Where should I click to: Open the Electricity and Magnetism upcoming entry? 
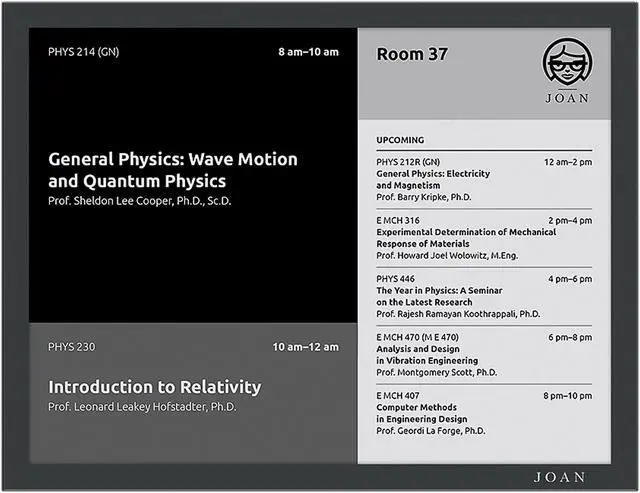pyautogui.click(x=433, y=179)
